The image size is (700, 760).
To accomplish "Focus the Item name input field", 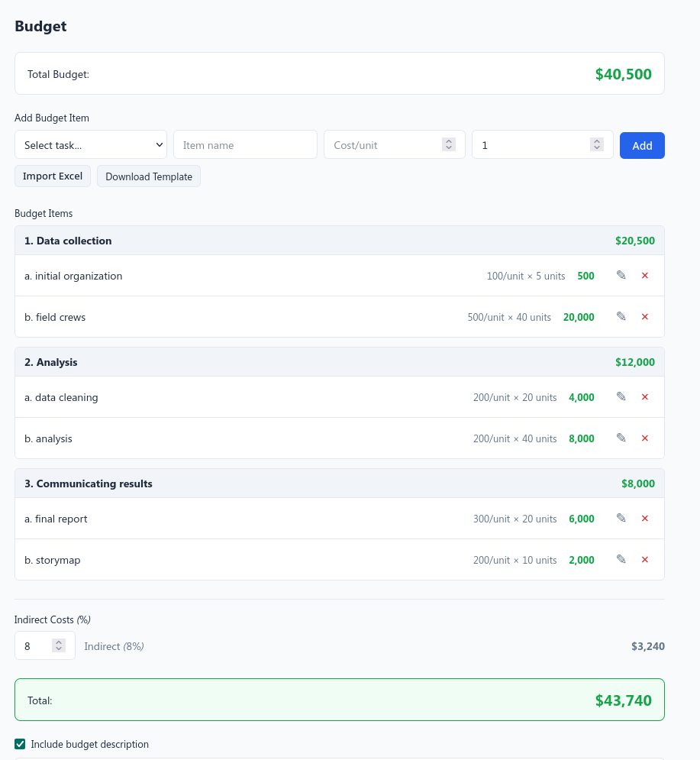I will (245, 144).
